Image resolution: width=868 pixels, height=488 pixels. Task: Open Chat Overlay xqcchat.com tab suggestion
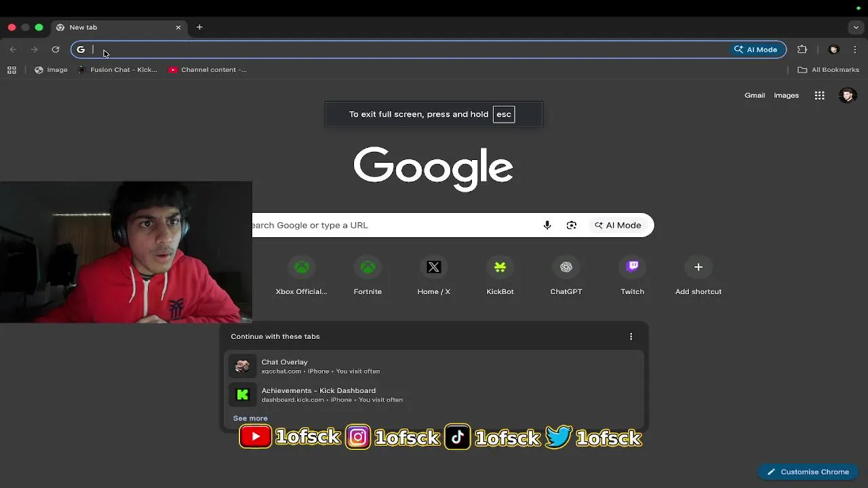click(434, 366)
